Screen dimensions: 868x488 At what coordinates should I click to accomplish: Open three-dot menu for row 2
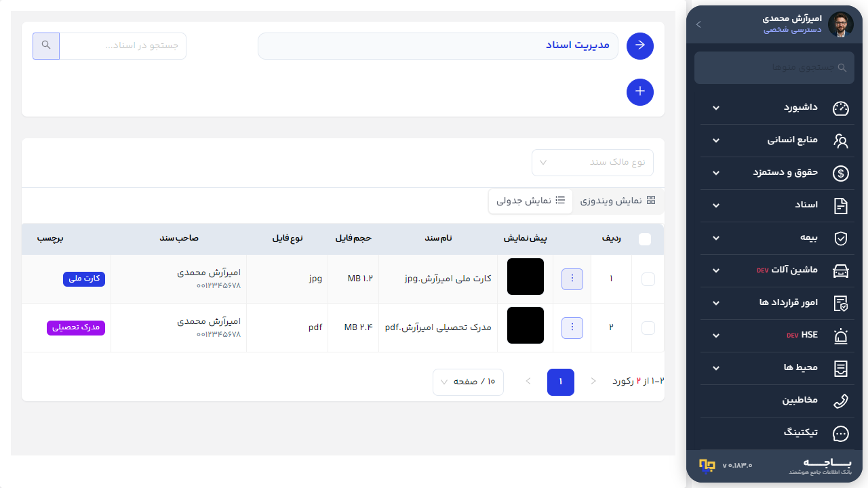pyautogui.click(x=572, y=328)
